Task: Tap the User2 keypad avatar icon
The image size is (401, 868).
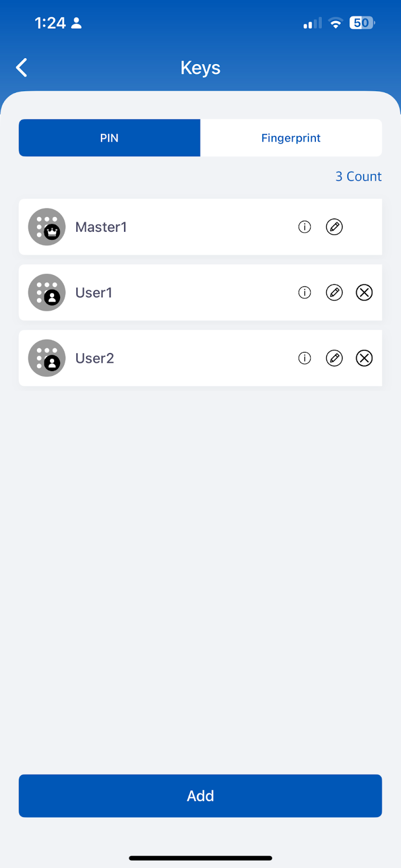Action: (47, 358)
